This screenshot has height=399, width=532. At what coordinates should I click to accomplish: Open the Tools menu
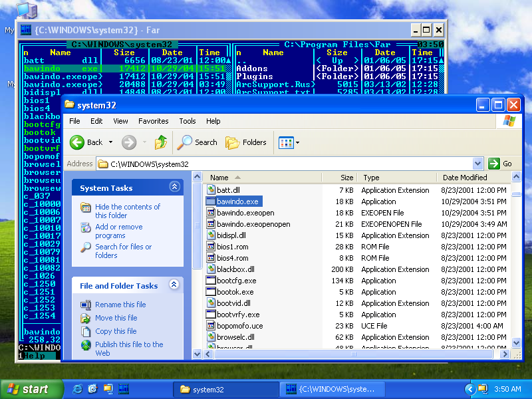click(188, 121)
